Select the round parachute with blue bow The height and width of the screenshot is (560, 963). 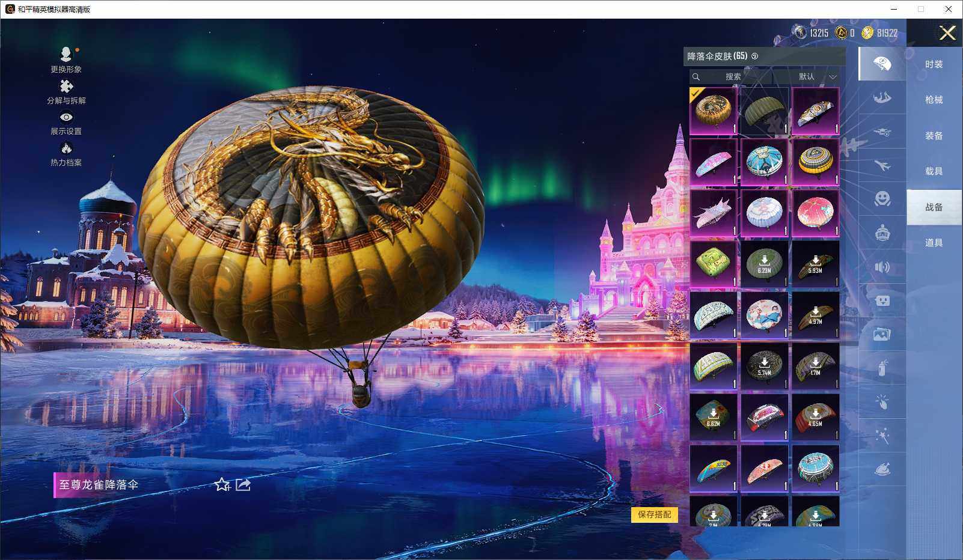point(764,315)
